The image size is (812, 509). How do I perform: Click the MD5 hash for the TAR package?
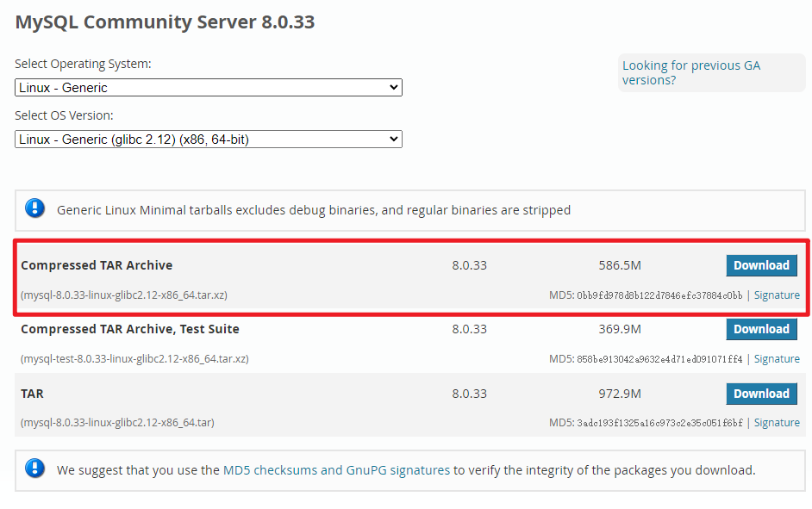click(659, 423)
